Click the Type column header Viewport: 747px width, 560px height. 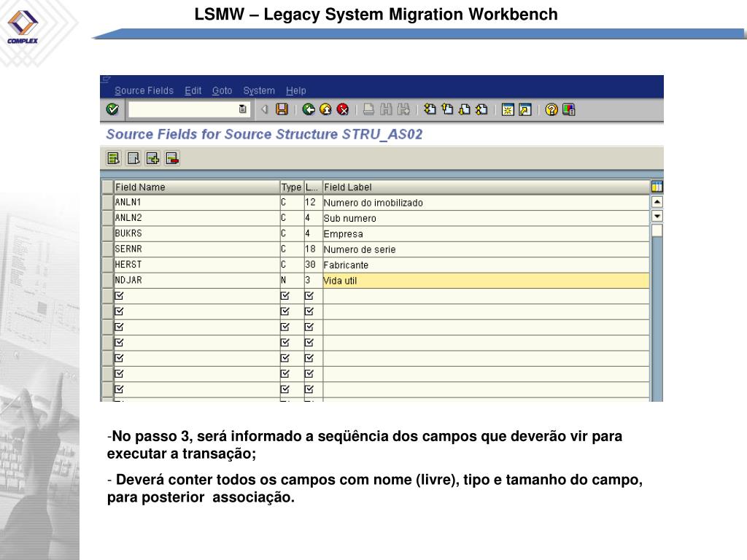point(292,187)
